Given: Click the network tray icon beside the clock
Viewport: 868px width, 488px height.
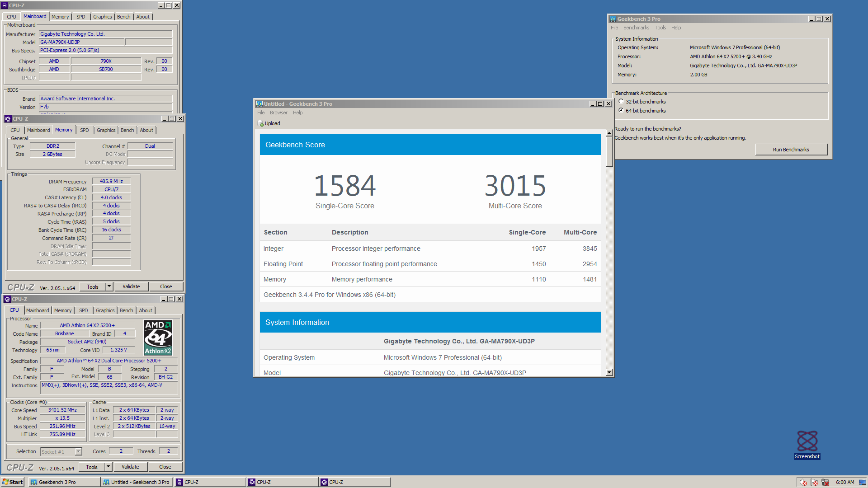Looking at the screenshot, I should [825, 482].
